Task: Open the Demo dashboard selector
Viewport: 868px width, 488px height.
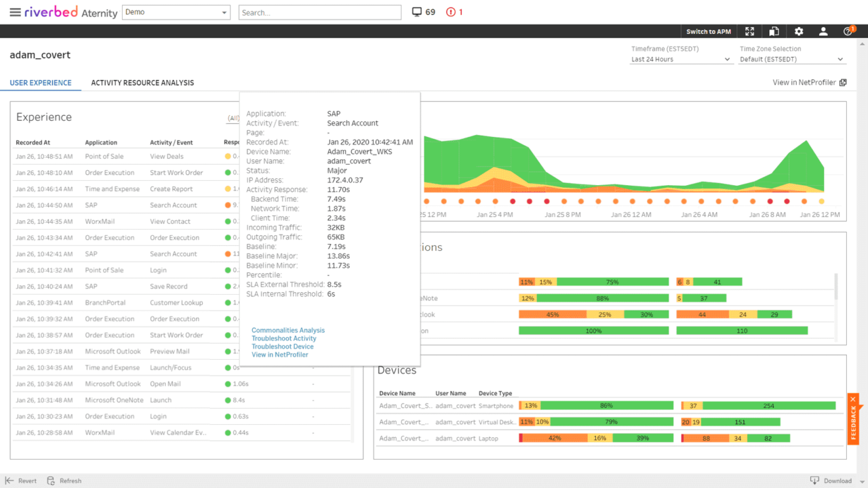Action: [x=176, y=12]
